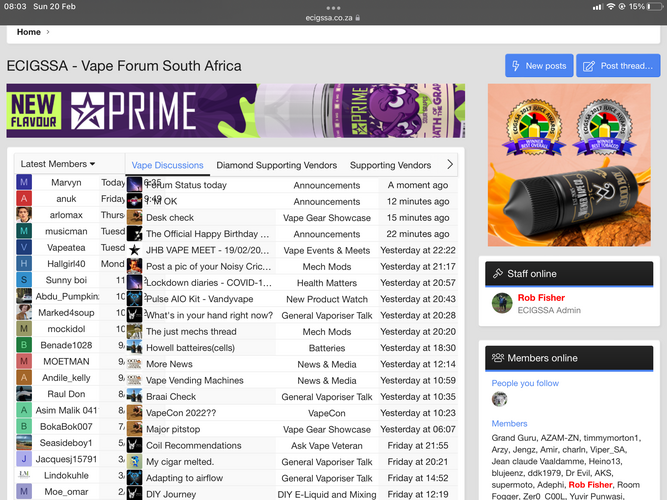Open the Members online panel header
Viewport: 667px width, 500px height.
point(569,358)
